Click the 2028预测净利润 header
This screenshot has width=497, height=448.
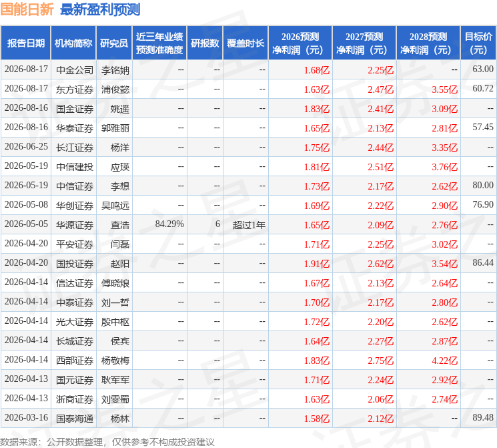pyautogui.click(x=428, y=43)
